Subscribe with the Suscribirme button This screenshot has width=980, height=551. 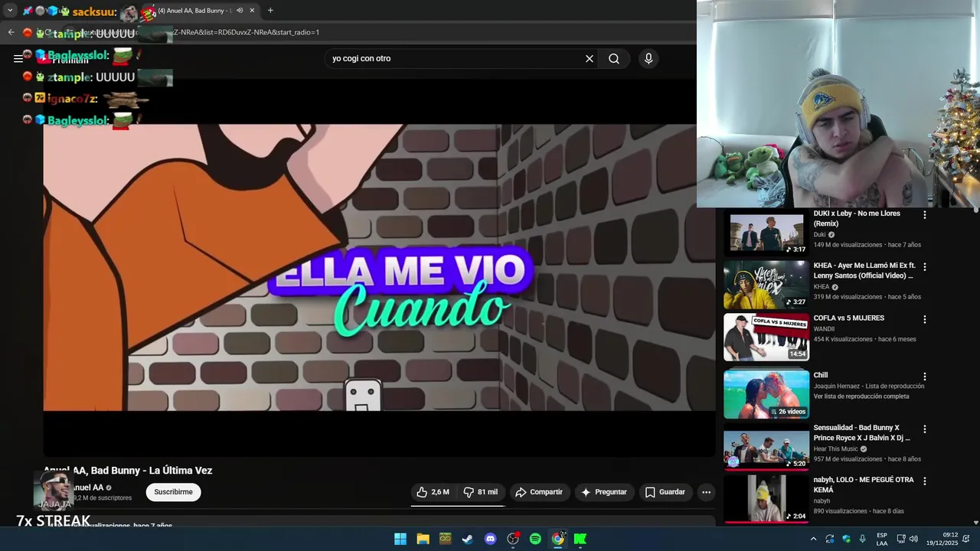point(173,492)
